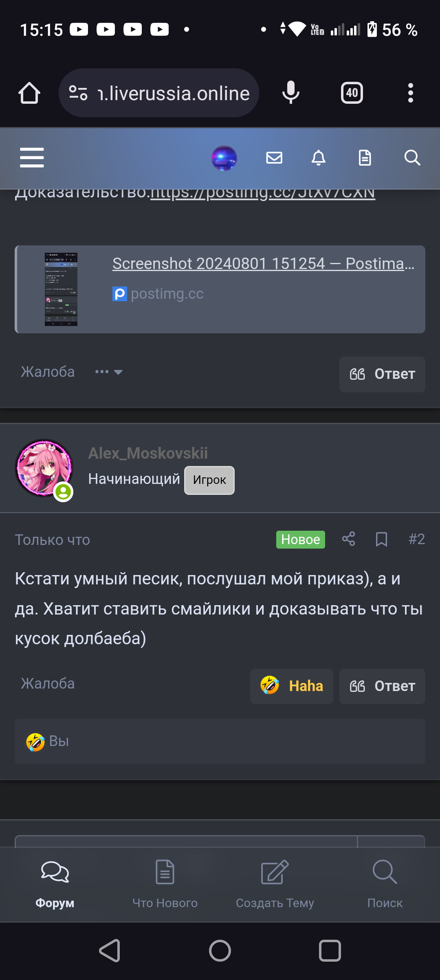Tap the search magnifier in forum header
Viewport: 440px width, 980px height.
[412, 157]
